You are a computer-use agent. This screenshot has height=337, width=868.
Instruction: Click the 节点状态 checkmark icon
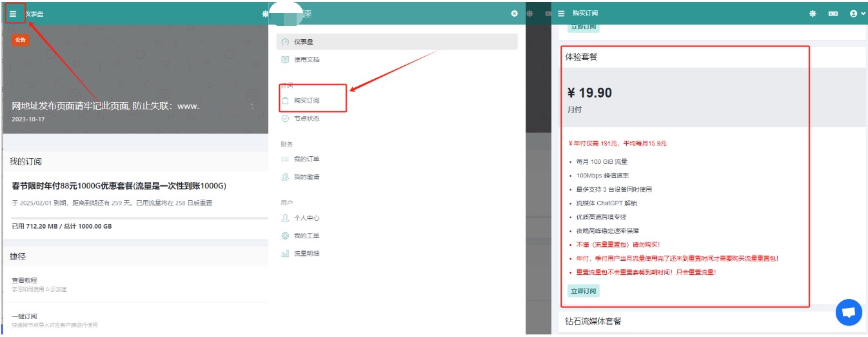285,119
